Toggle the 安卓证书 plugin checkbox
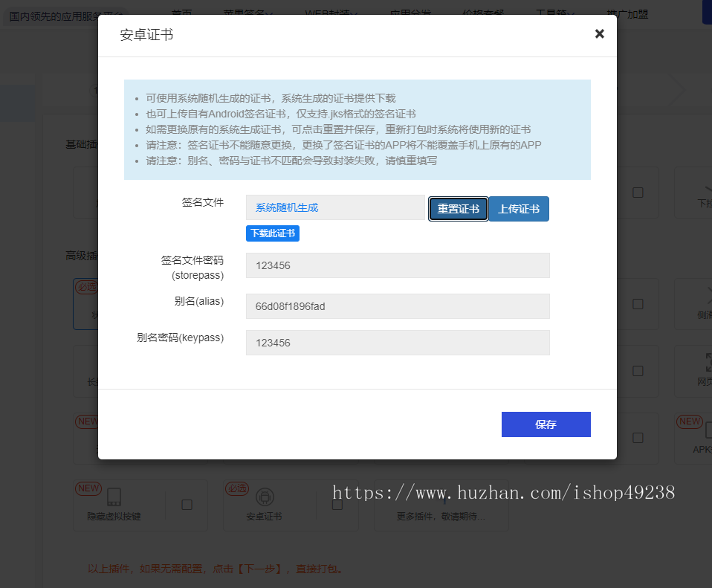Image resolution: width=712 pixels, height=588 pixels. [337, 505]
